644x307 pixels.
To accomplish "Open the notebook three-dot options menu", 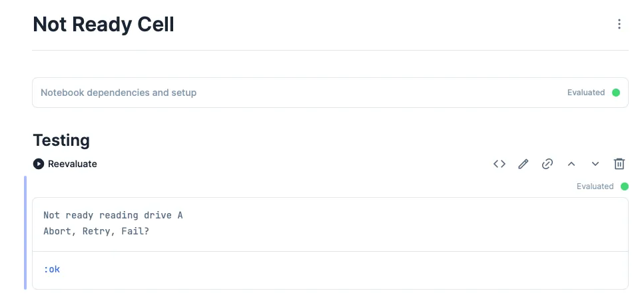I will (x=619, y=25).
